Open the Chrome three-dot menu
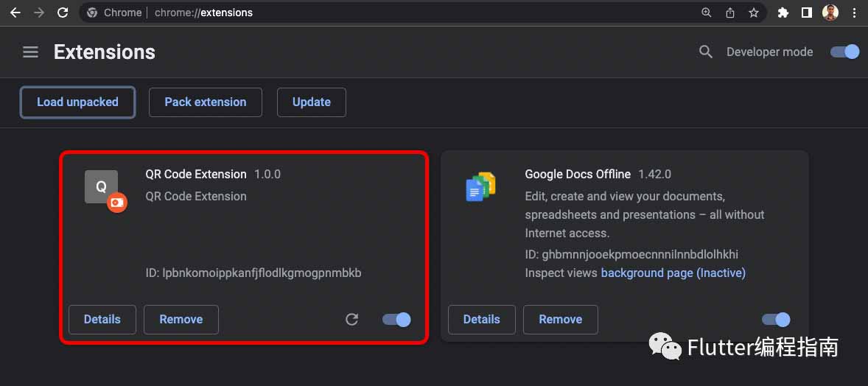 [x=855, y=13]
